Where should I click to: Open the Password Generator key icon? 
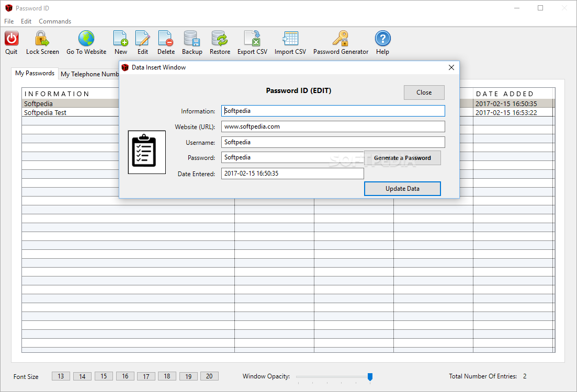pos(341,38)
